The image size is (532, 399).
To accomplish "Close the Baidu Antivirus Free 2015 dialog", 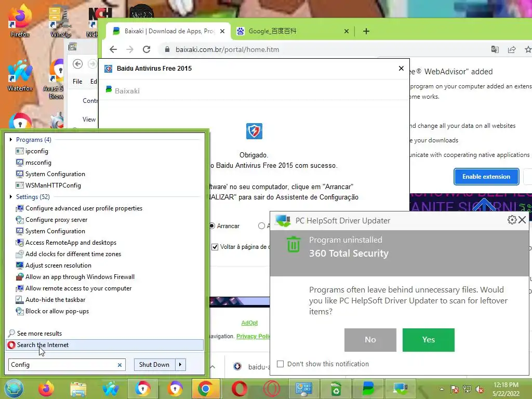I will click(x=401, y=68).
